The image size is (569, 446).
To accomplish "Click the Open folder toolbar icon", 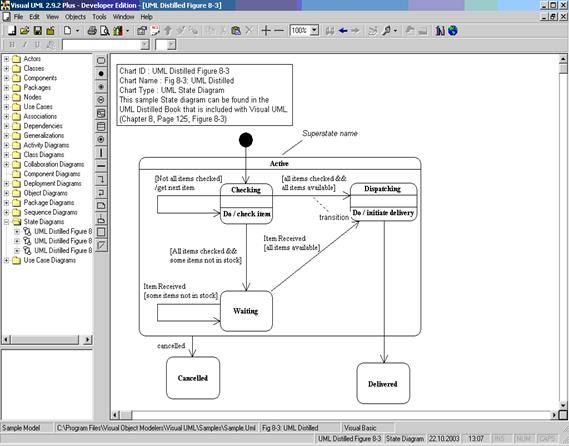I will [25, 31].
